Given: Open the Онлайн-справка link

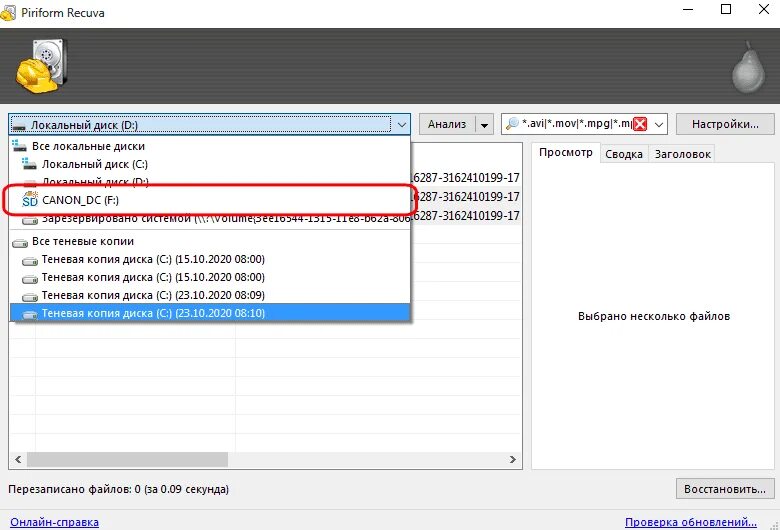Looking at the screenshot, I should 54,522.
